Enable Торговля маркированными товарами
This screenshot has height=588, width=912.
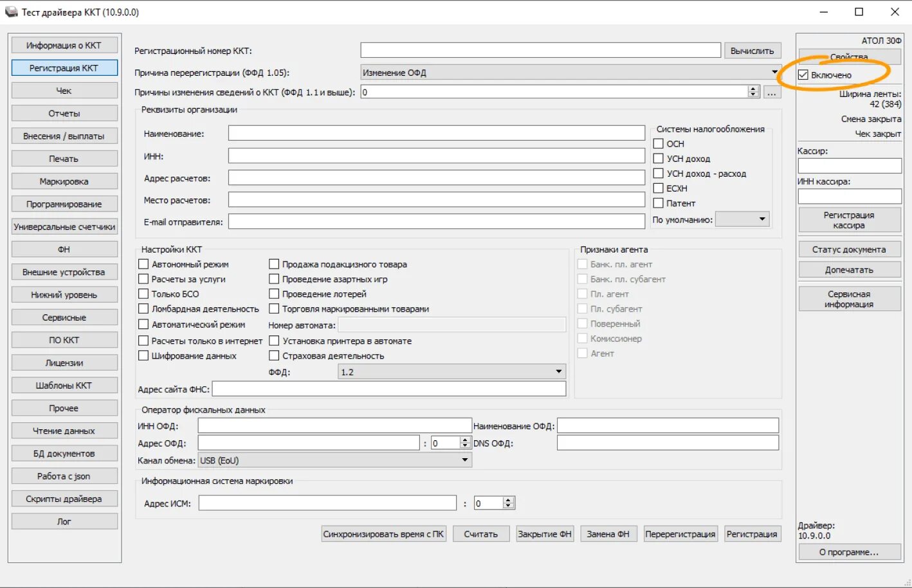[x=274, y=308]
